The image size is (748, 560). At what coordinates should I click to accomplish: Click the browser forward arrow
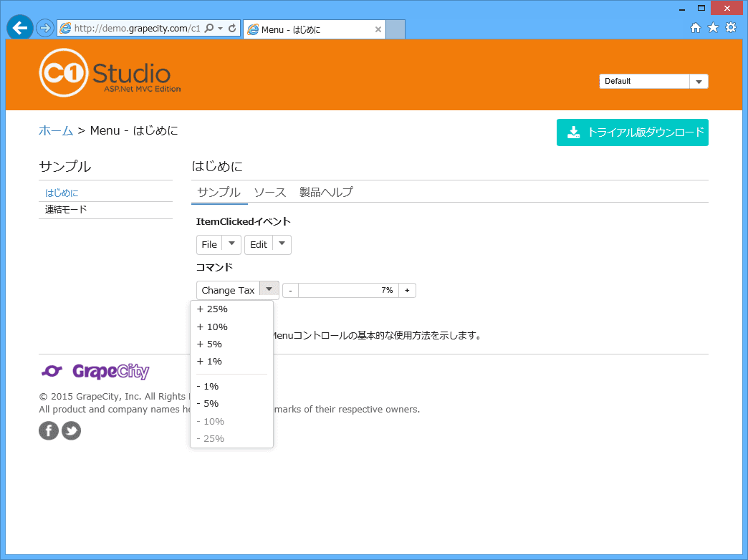(45, 28)
